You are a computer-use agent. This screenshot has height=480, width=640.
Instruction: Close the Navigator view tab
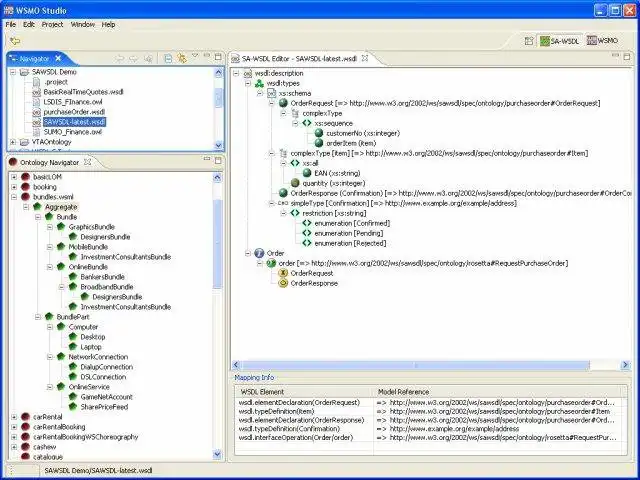click(58, 58)
